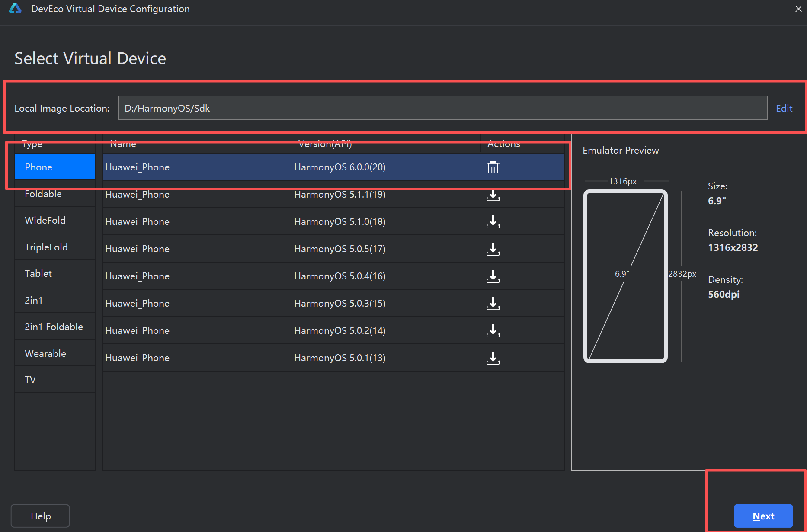Click the DevEco Studio logo icon in the title bar

pos(15,9)
